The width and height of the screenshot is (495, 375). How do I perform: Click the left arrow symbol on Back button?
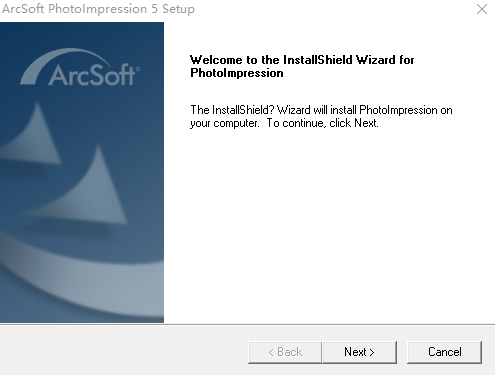pos(271,352)
